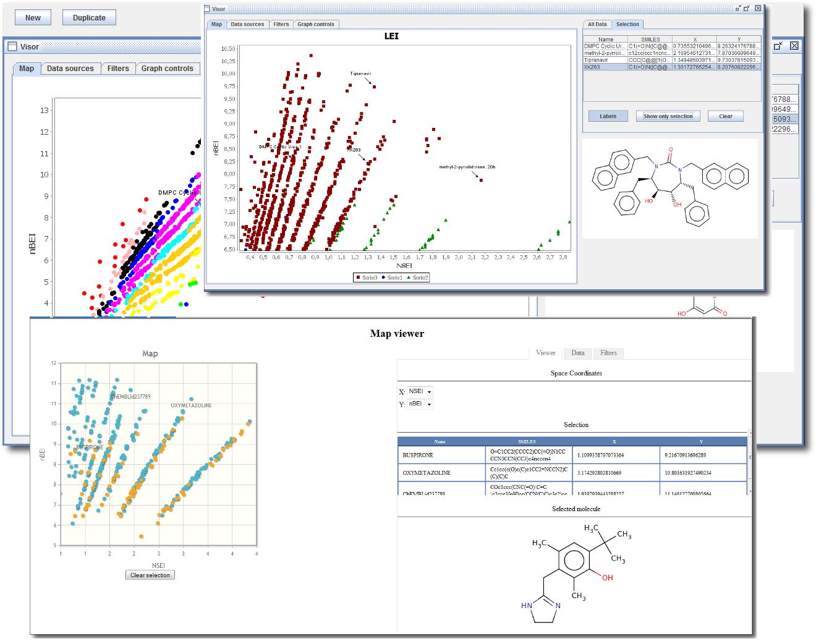The width and height of the screenshot is (816, 644).
Task: Click the Tipranavir data point label in chart
Action: (360, 74)
